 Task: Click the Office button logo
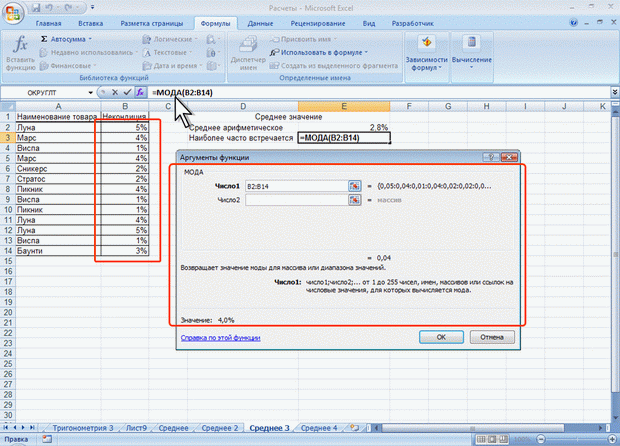tap(12, 12)
